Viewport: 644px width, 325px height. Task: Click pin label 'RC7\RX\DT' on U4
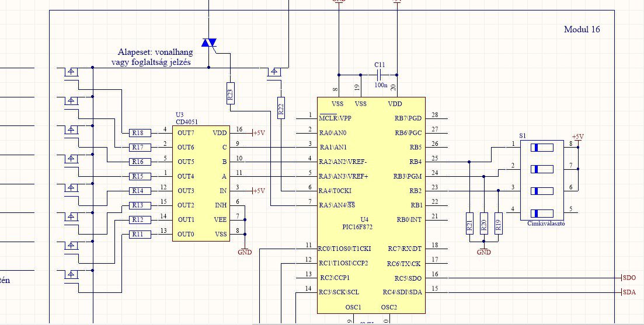[405, 249]
